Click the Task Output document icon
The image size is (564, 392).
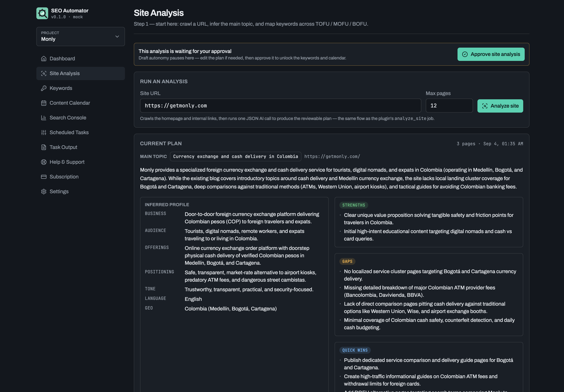44,147
